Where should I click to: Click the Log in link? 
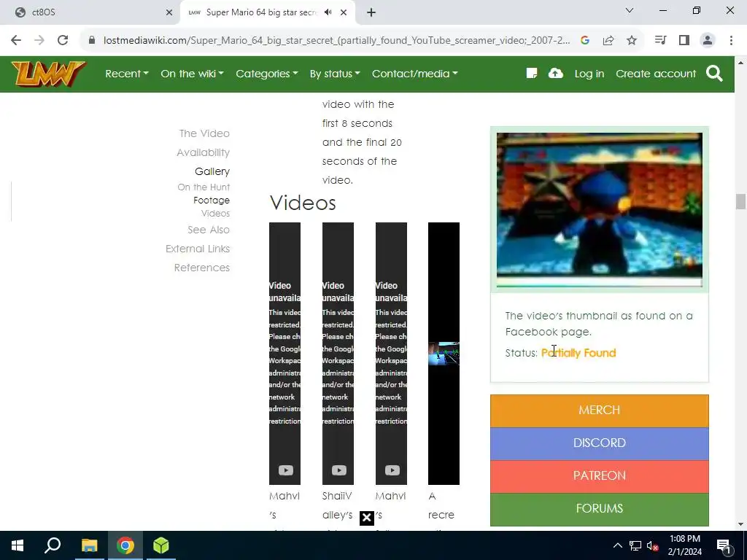pyautogui.click(x=589, y=74)
